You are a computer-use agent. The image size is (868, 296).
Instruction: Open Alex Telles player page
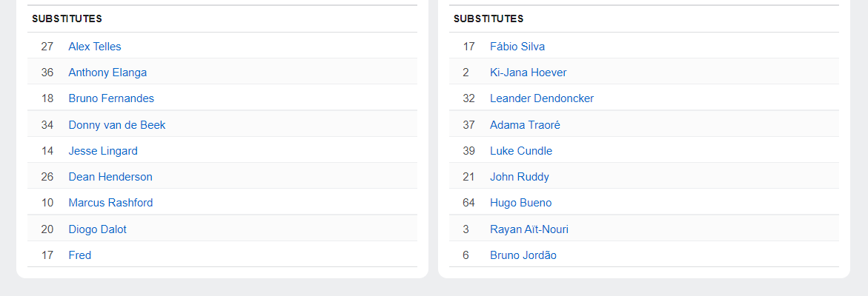[x=95, y=47]
